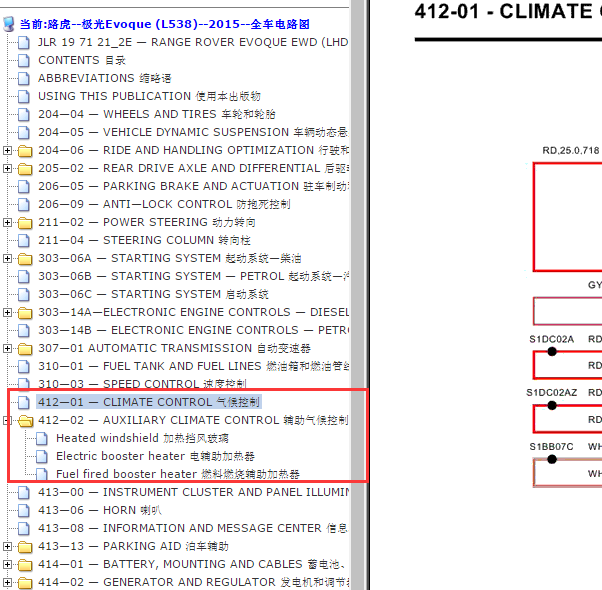Viewport: 602px width, 590px height.
Task: Click the folder icon for 204-06 RIDE AND HANDLING
Action: click(x=25, y=150)
